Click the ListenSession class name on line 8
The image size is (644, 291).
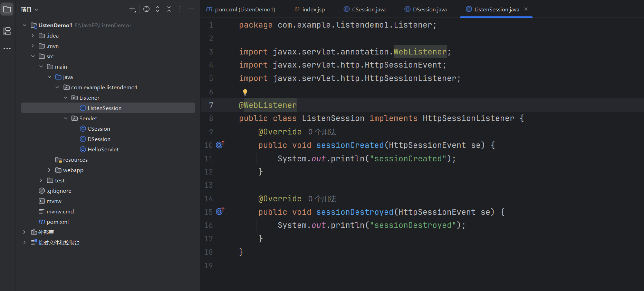[333, 118]
